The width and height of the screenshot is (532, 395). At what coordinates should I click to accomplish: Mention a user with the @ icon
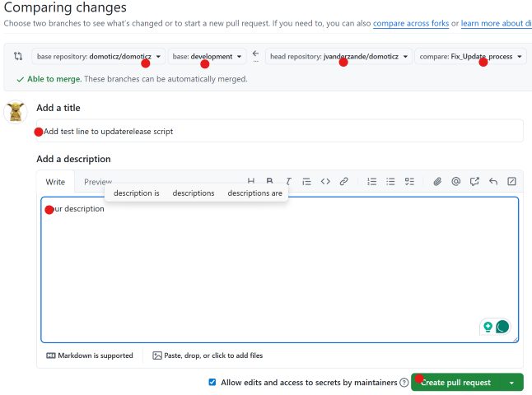[455, 182]
